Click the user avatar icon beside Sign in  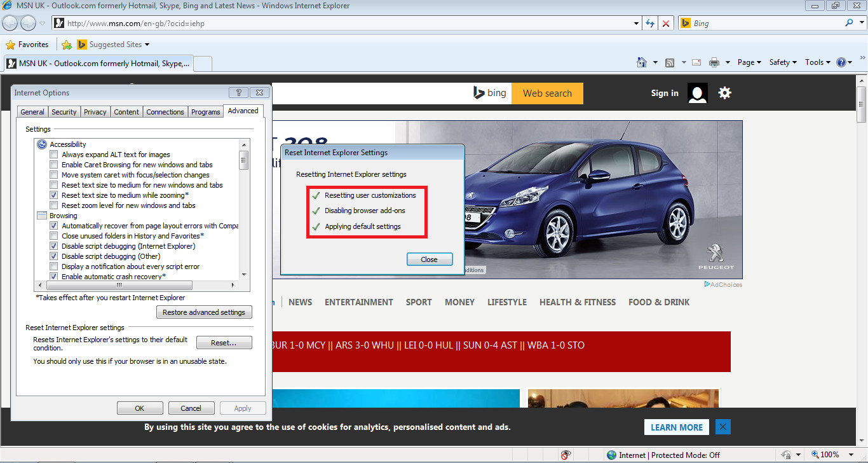(698, 93)
